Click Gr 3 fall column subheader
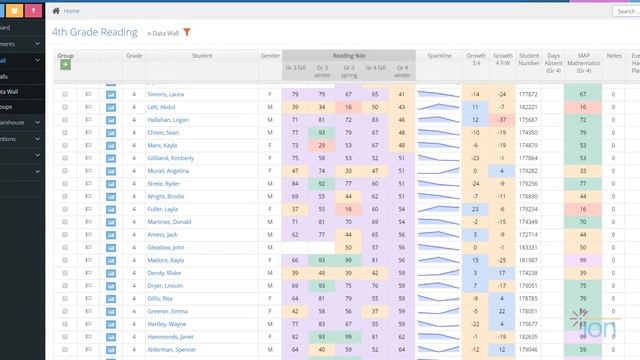The width and height of the screenshot is (640, 360). [x=296, y=67]
